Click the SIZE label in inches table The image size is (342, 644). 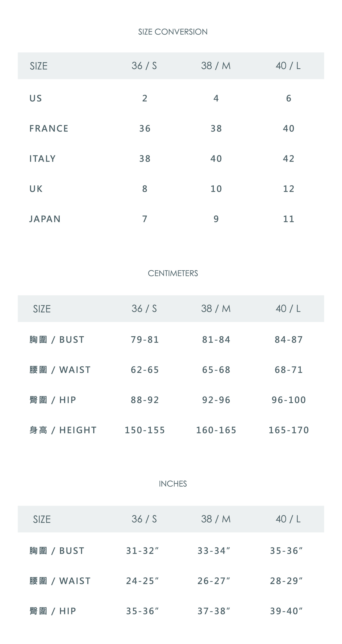pos(42,519)
